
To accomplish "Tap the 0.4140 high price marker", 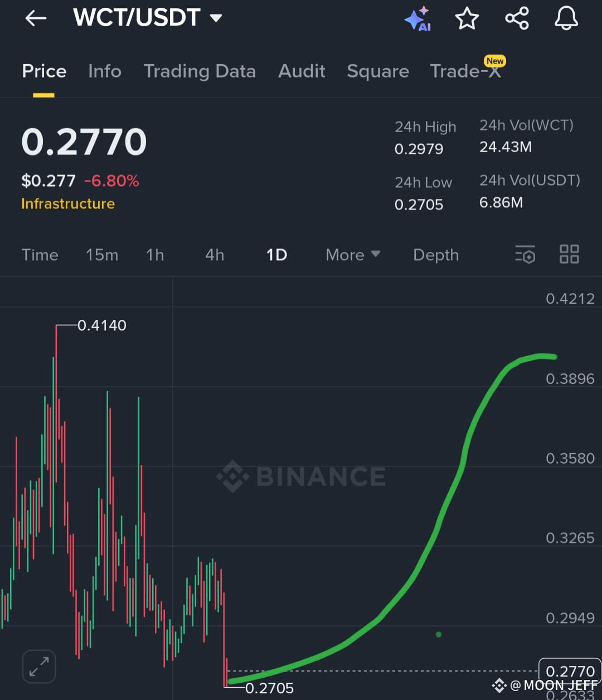I will 102,325.
